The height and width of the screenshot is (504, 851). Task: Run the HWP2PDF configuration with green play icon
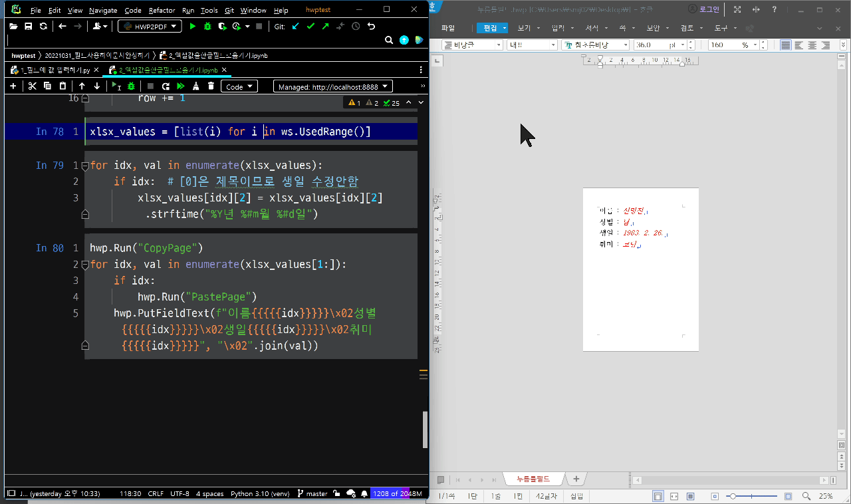coord(193,26)
